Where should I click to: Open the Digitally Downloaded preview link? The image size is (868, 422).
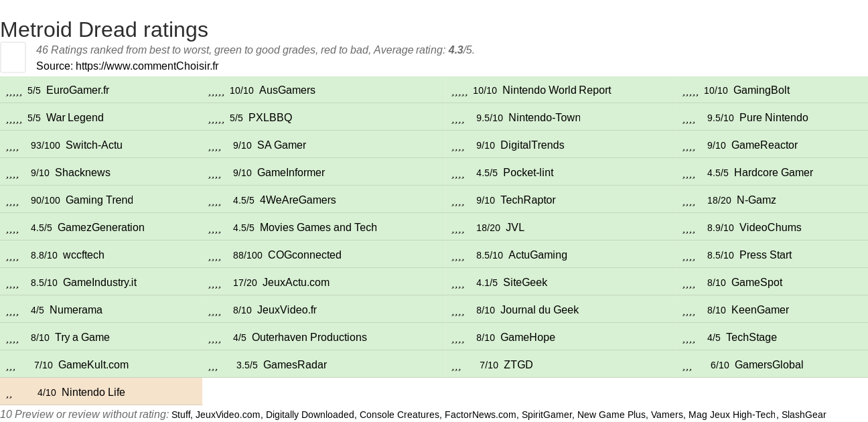tap(310, 415)
